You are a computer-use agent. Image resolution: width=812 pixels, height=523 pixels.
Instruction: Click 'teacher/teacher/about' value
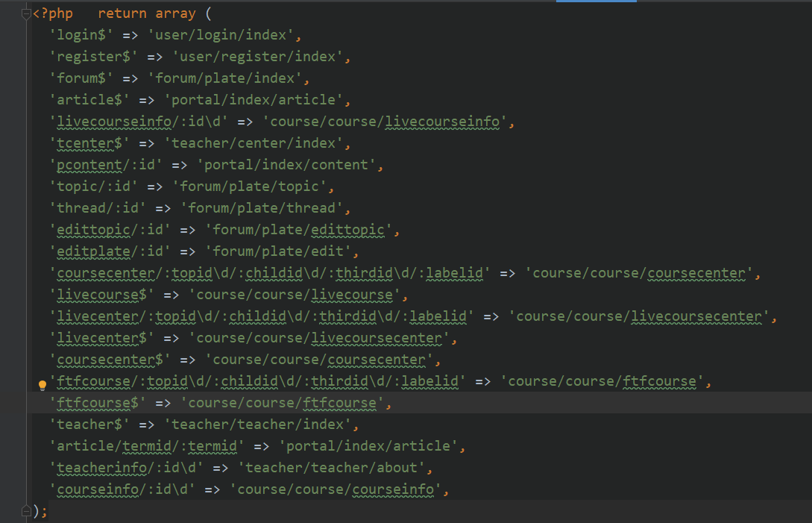click(x=331, y=468)
